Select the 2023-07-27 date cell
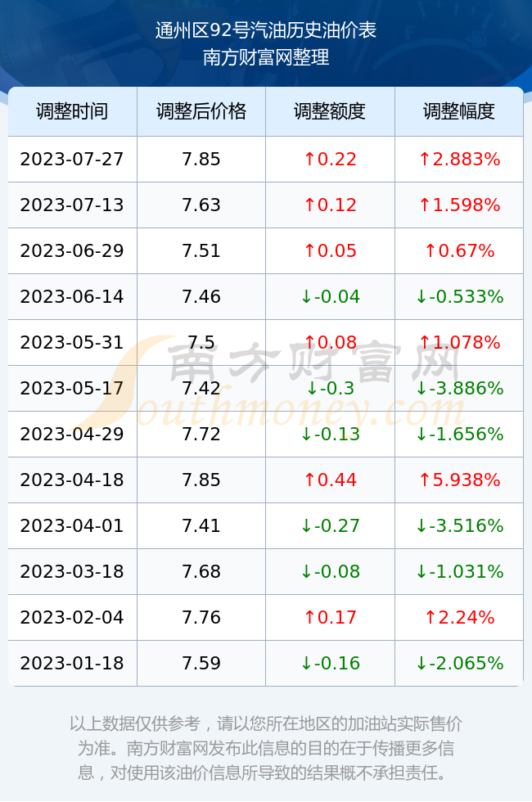 [72, 159]
